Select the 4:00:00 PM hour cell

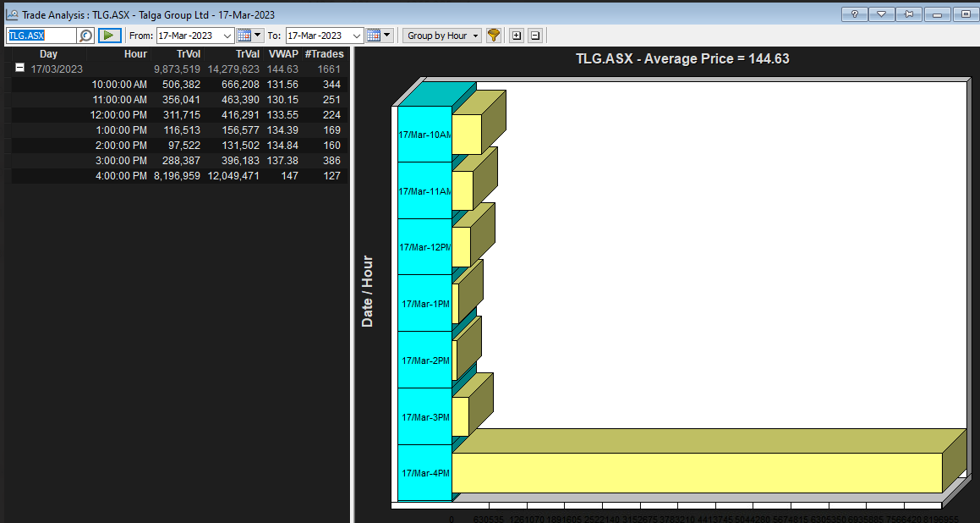pos(122,176)
